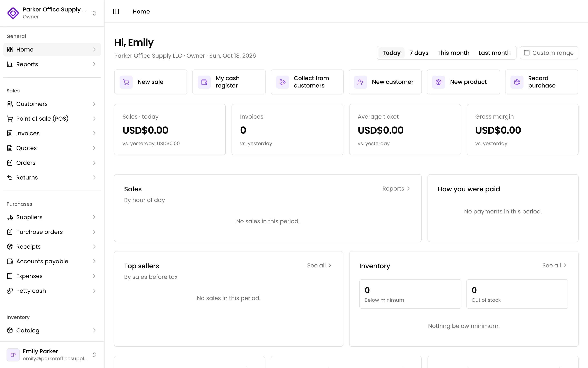Click the Parker Office Supply logo icon

(x=13, y=13)
